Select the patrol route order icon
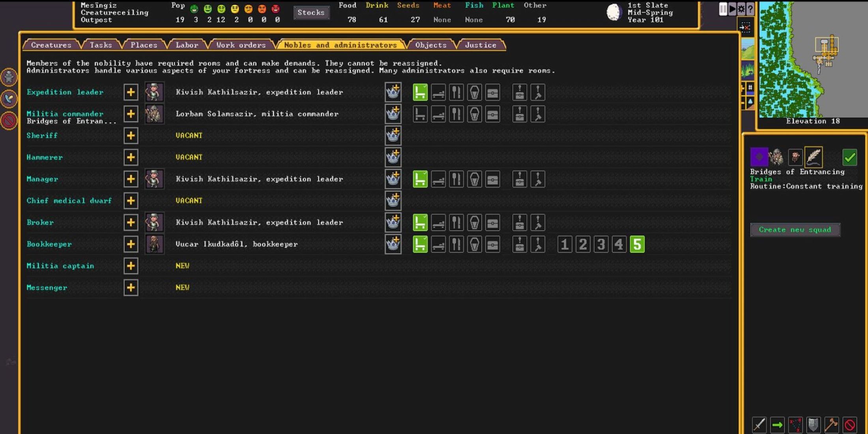This screenshot has height=434, width=868. point(795,425)
